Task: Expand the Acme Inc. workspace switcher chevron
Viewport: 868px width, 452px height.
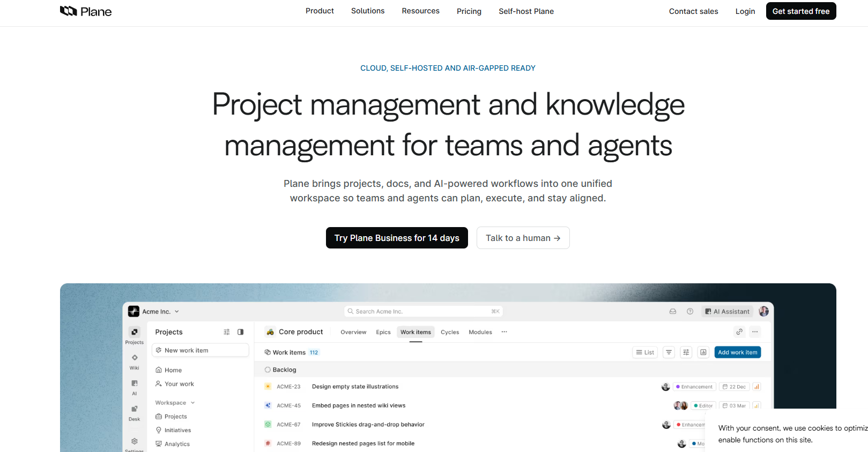Action: click(177, 312)
